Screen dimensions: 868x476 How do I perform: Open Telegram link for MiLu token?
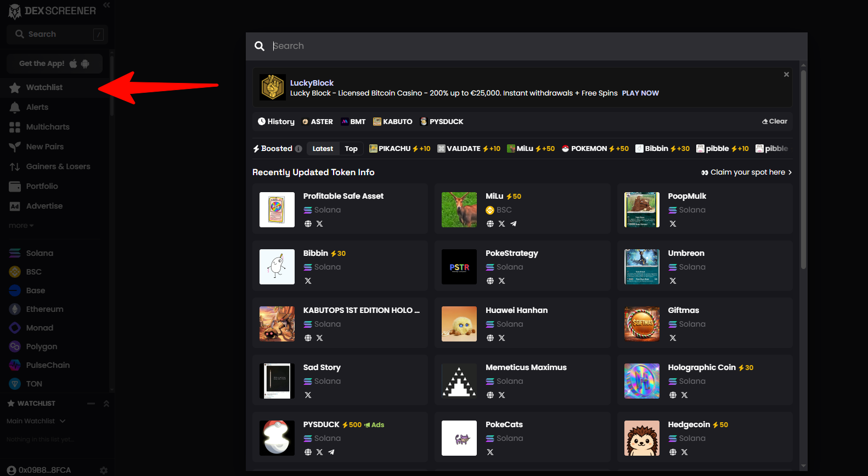click(x=514, y=224)
